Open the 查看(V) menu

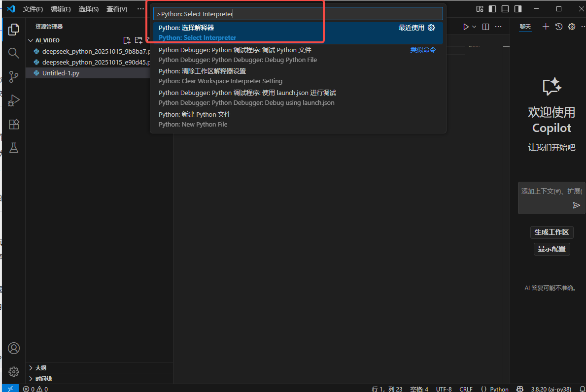coord(117,9)
